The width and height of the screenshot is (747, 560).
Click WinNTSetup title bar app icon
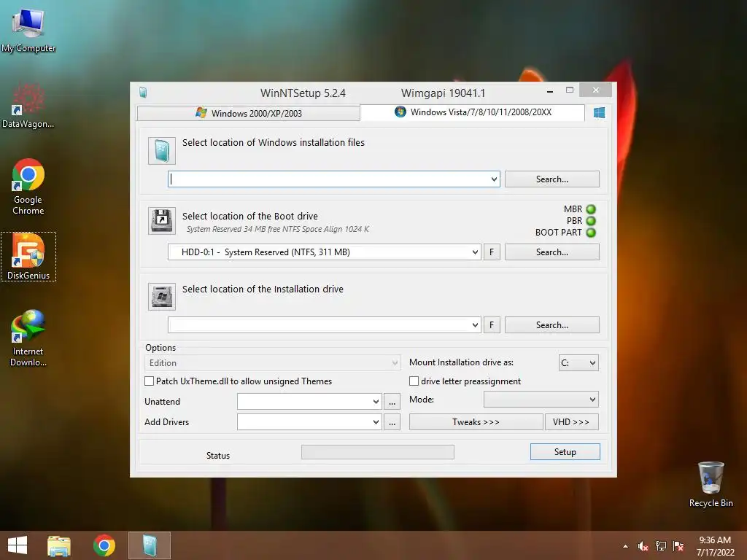pyautogui.click(x=142, y=93)
